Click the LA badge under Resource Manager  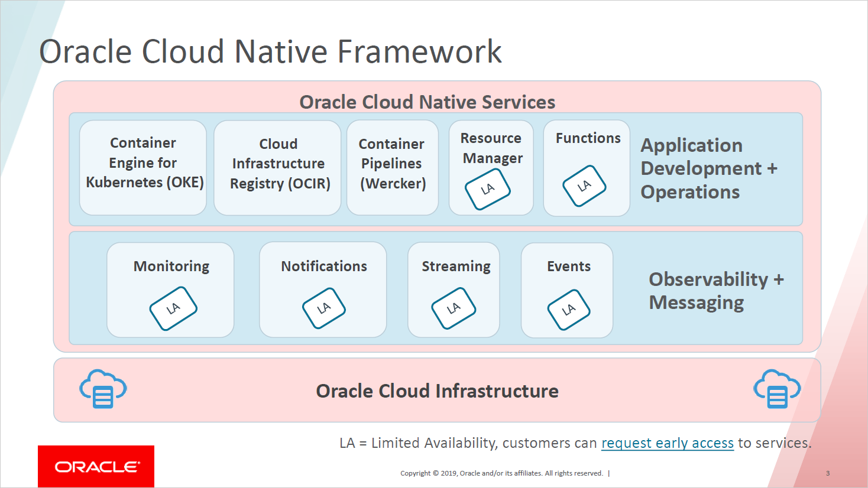point(488,189)
